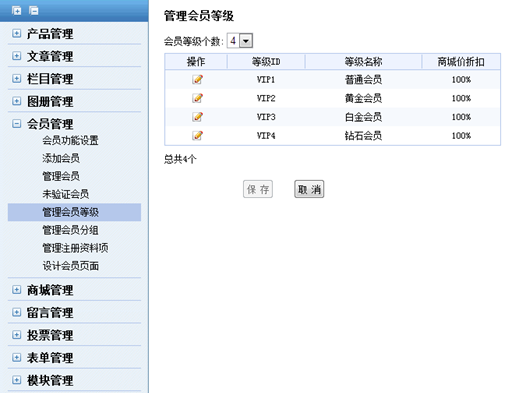Click the 普通会员 cell
Screen dimensions: 522x393
coord(363,80)
